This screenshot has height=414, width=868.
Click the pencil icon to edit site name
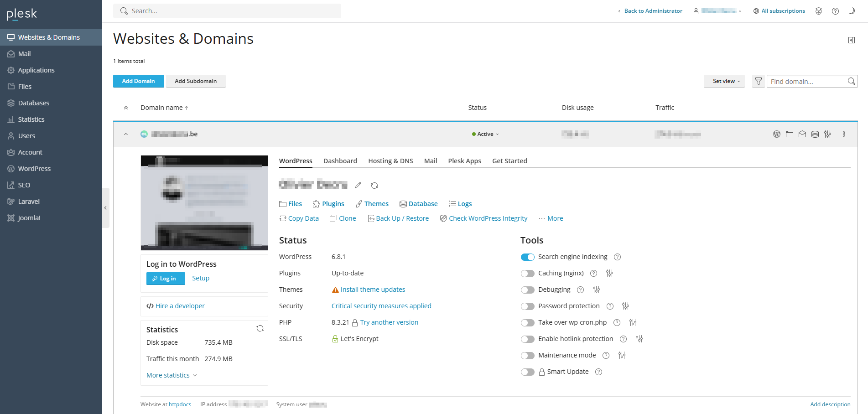tap(358, 186)
